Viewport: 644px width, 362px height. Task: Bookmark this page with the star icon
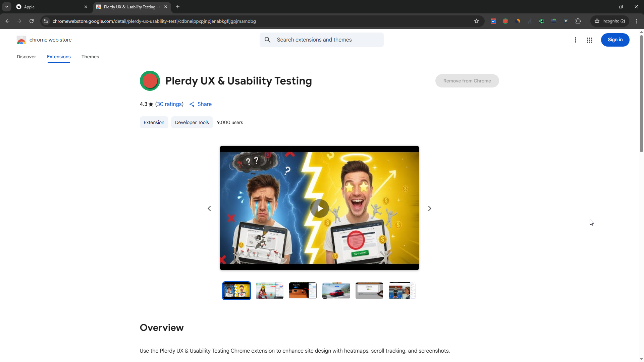click(x=477, y=21)
